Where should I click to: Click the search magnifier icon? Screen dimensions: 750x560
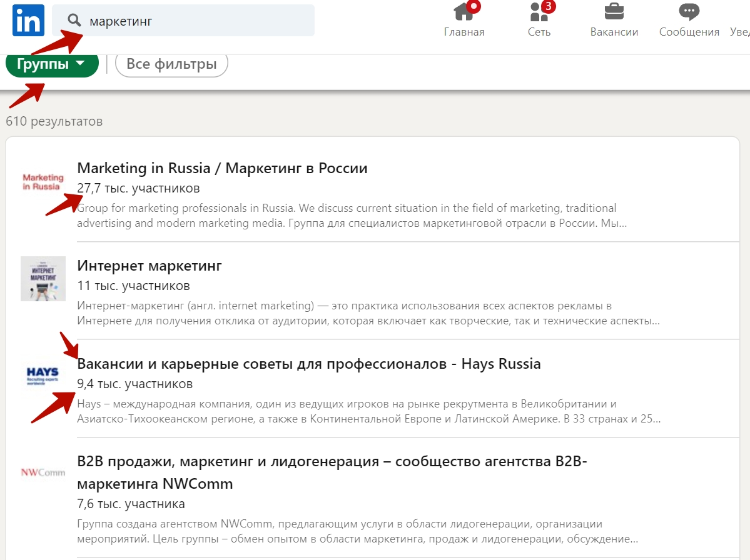[x=74, y=20]
